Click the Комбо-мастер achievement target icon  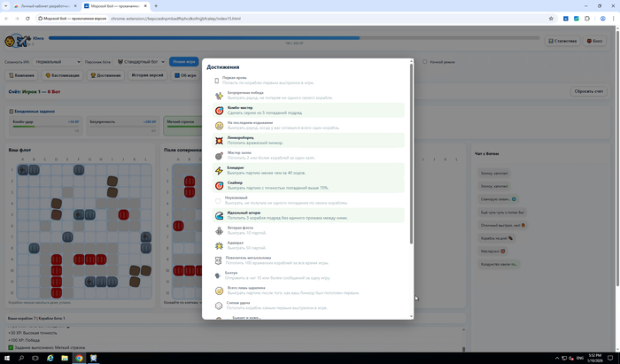click(x=219, y=111)
